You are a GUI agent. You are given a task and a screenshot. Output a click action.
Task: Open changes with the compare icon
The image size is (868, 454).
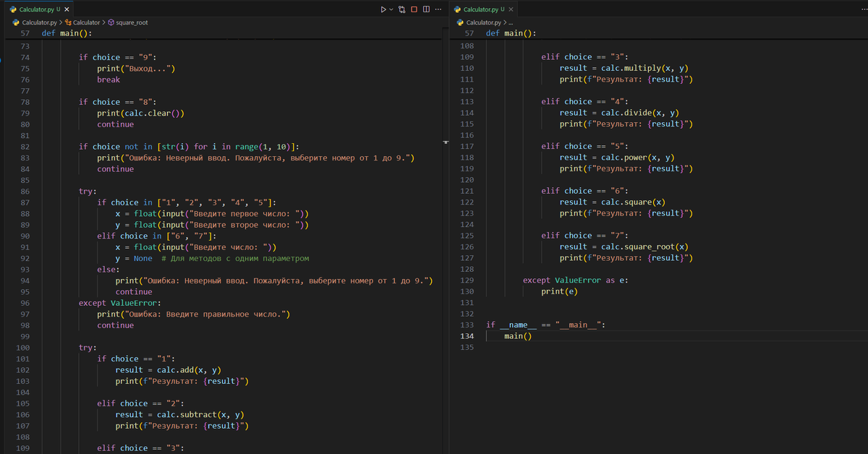pyautogui.click(x=401, y=9)
